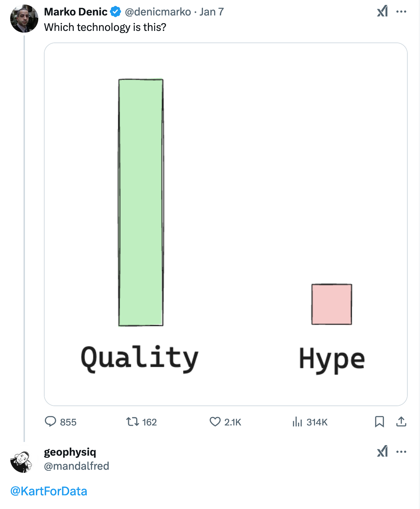This screenshot has width=420, height=509.
Task: Open the @denicmarko handle link
Action: tap(158, 12)
